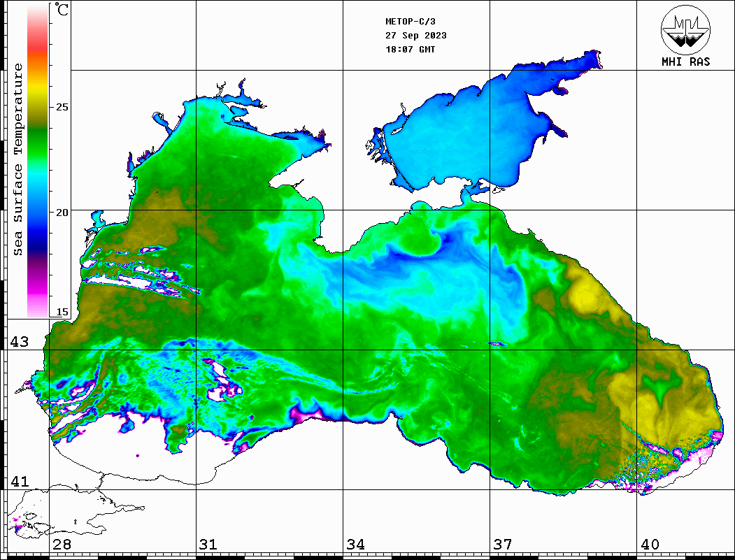Screen dimensions: 735x560
Task: Click longitude label '28'
Action: [62, 545]
